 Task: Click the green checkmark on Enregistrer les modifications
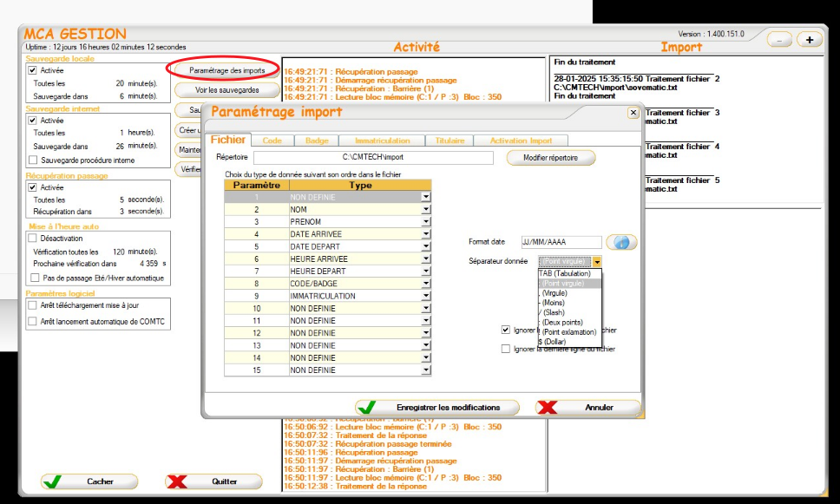point(366,408)
